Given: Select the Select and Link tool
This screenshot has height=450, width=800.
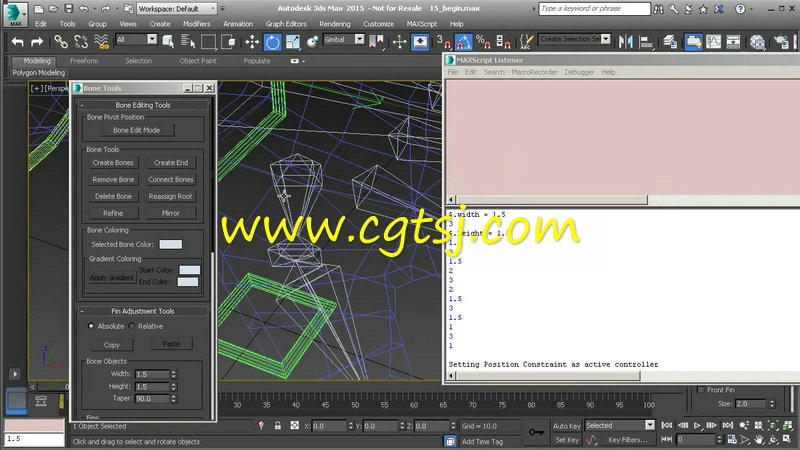Looking at the screenshot, I should 61,42.
